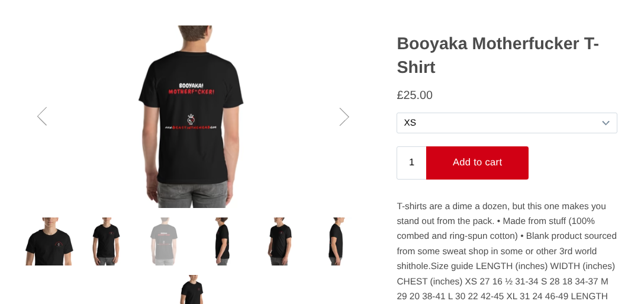Go to the previous product image arrow
Screen dimensions: 644x304
[42, 116]
